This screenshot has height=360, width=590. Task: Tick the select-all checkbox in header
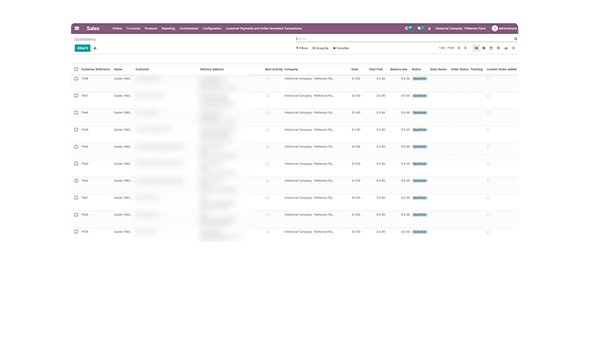tap(76, 69)
